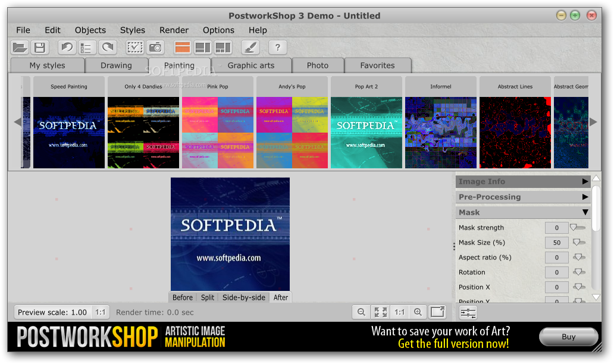The width and height of the screenshot is (614, 364).
Task: Select the After preview mode
Action: [x=281, y=297]
